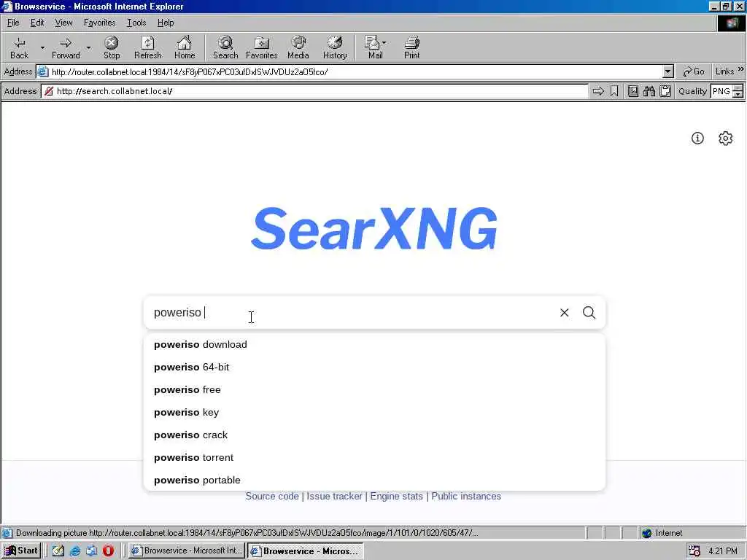This screenshot has height=560, width=747.
Task: Open the Browservice bookmarks book icon
Action: (633, 91)
